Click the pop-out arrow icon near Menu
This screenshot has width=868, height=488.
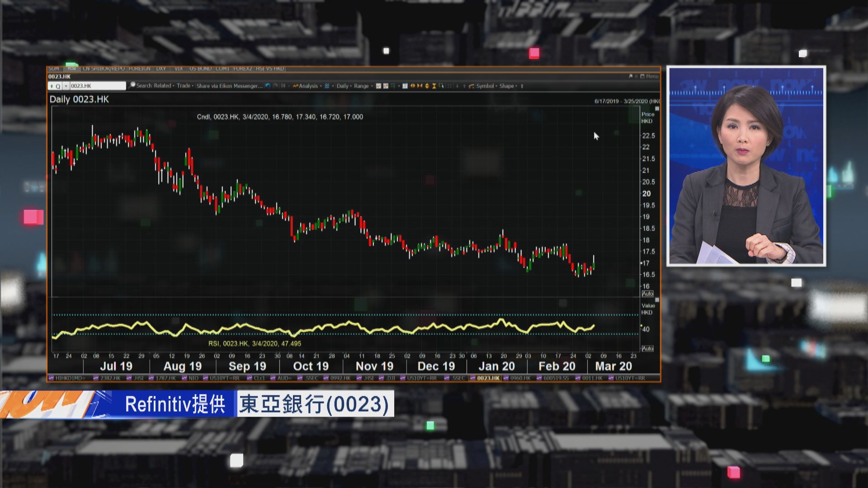[x=631, y=76]
